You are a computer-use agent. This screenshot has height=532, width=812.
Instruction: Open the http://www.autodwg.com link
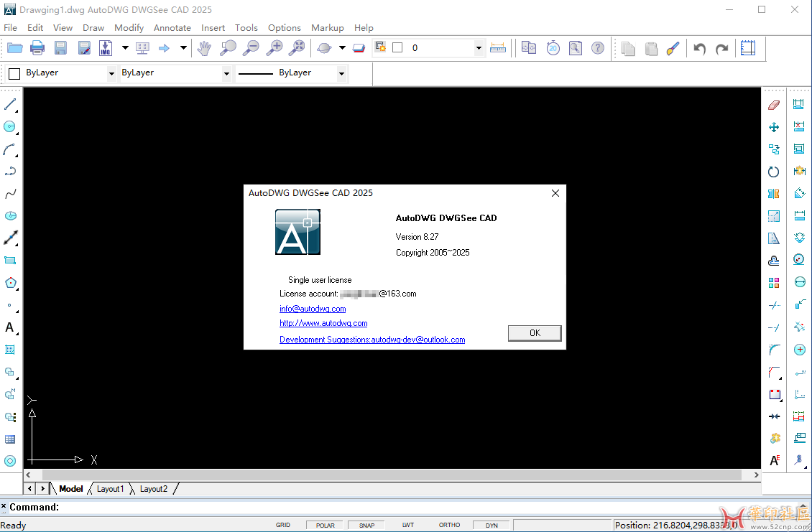[x=323, y=323]
